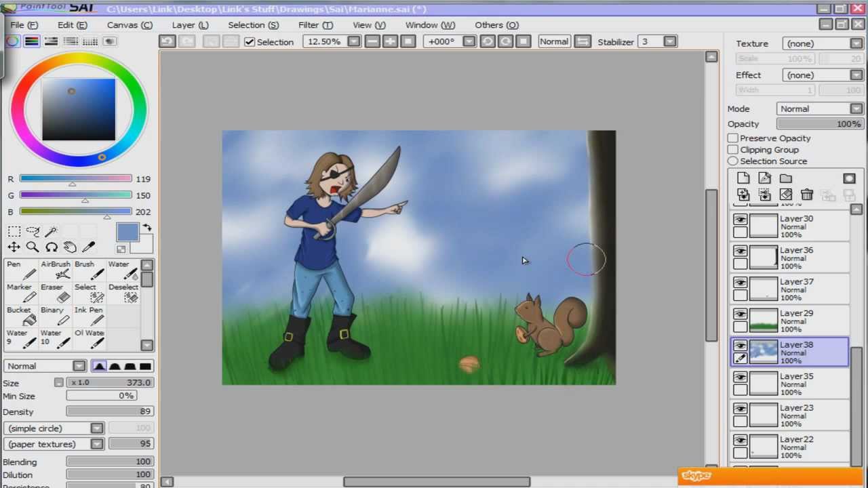Open the simple circle shape dropdown
This screenshot has width=868, height=488.
tap(97, 428)
